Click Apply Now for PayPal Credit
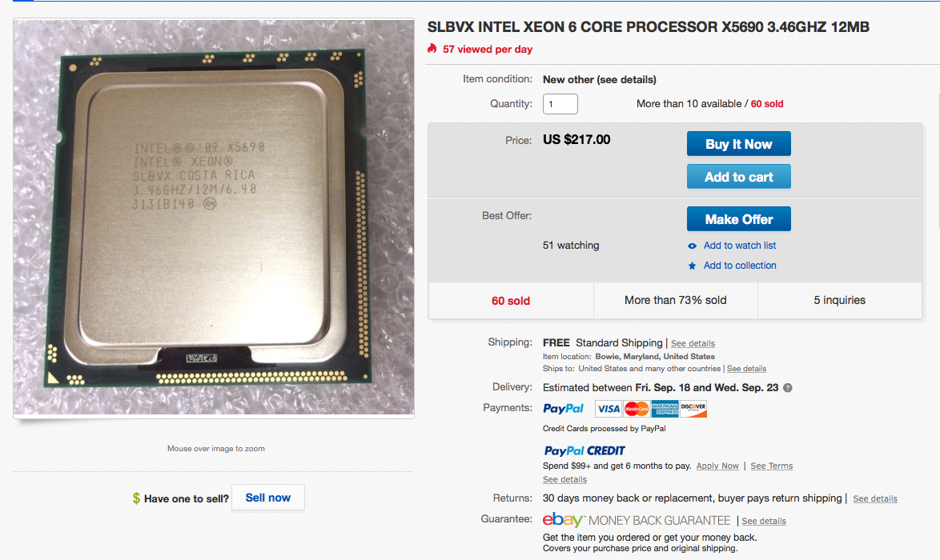Screen dimensions: 940x560 click(717, 466)
